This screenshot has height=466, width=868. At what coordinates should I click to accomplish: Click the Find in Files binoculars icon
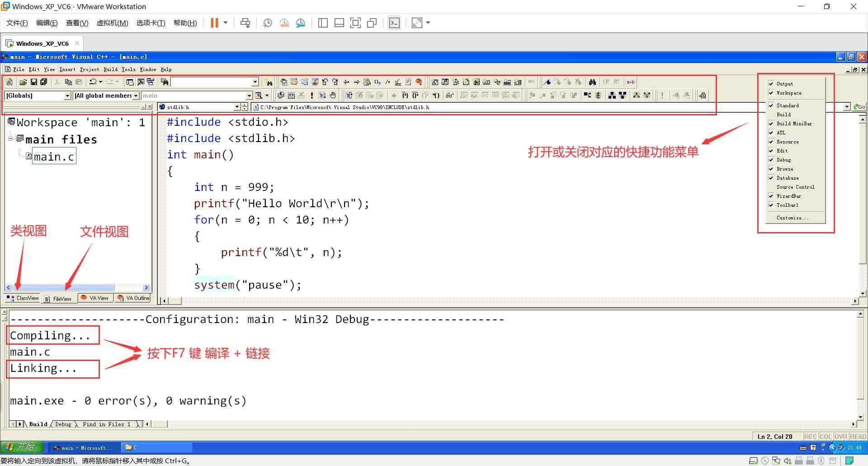tap(165, 82)
